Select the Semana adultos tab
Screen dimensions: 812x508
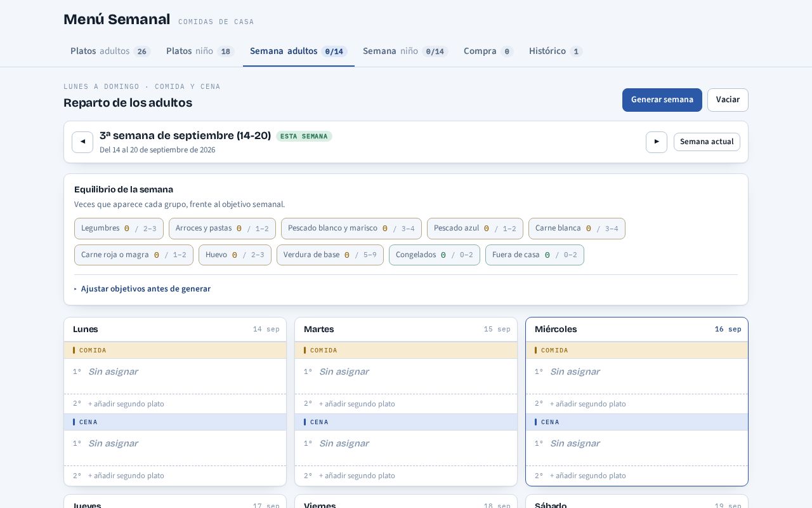click(299, 51)
